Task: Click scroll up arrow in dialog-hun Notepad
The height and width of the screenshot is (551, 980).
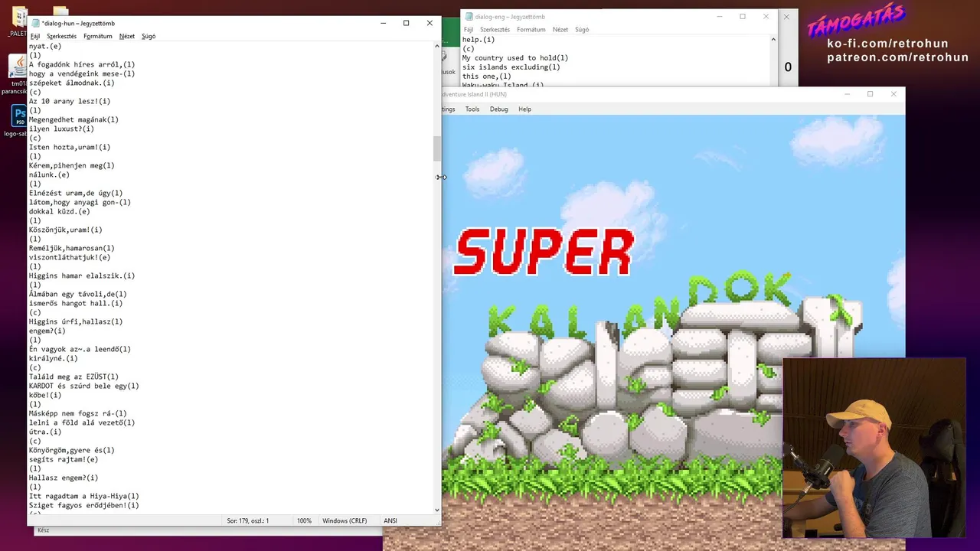Action: [437, 46]
